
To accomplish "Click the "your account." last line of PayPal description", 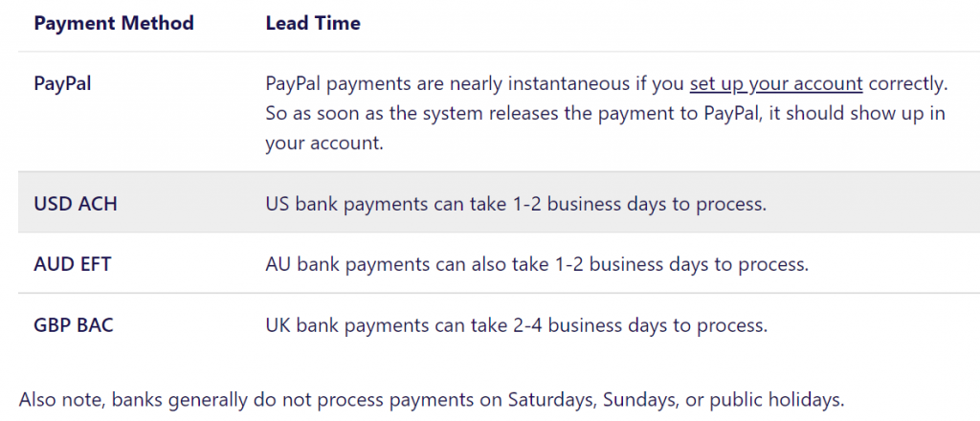I will click(311, 143).
